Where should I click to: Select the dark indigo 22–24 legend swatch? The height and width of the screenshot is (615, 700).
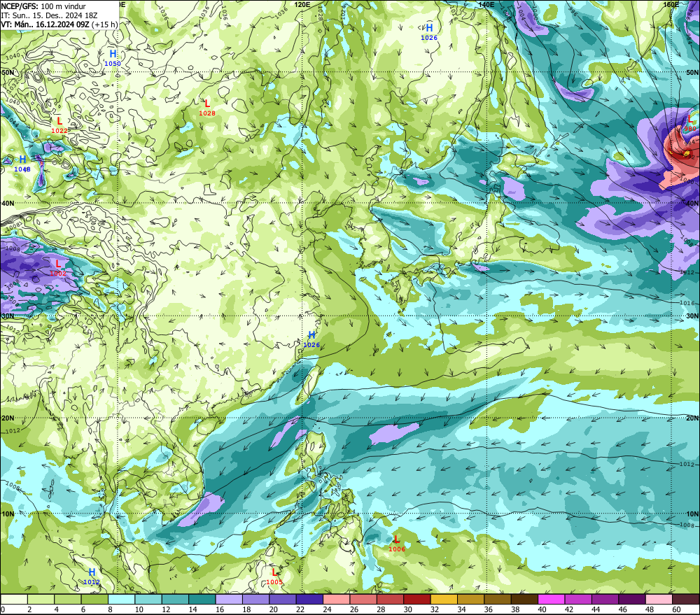[x=310, y=600]
